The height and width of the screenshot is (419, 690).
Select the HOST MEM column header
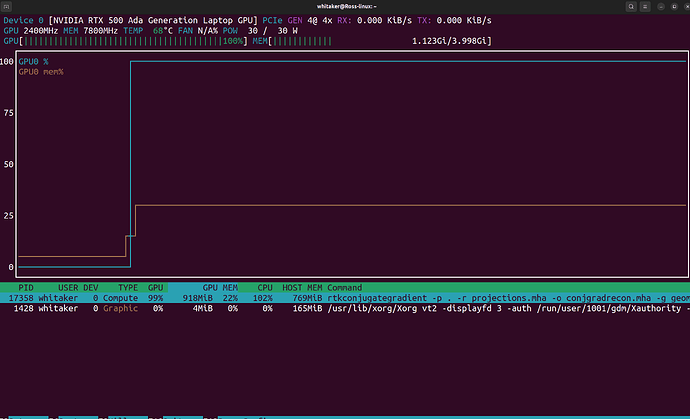302,288
